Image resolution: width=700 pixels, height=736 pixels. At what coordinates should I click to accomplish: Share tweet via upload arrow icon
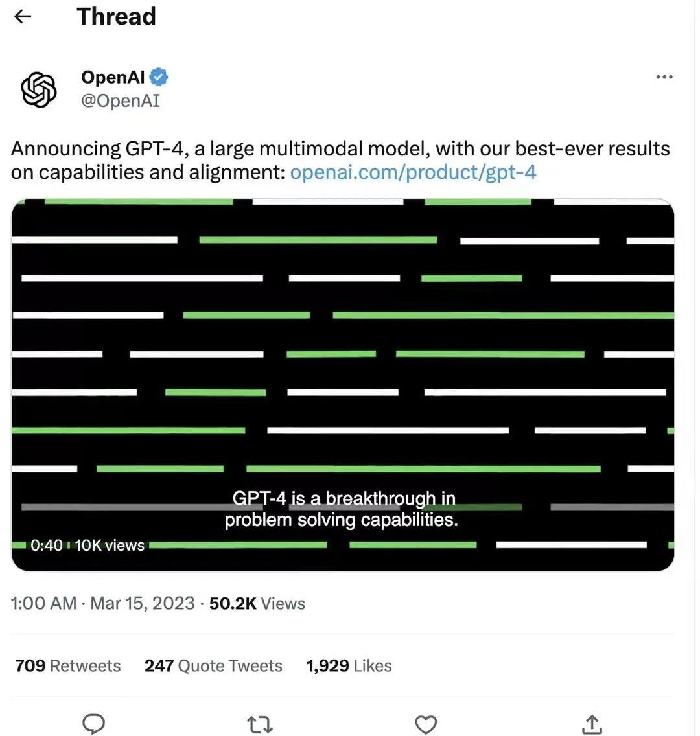click(592, 724)
